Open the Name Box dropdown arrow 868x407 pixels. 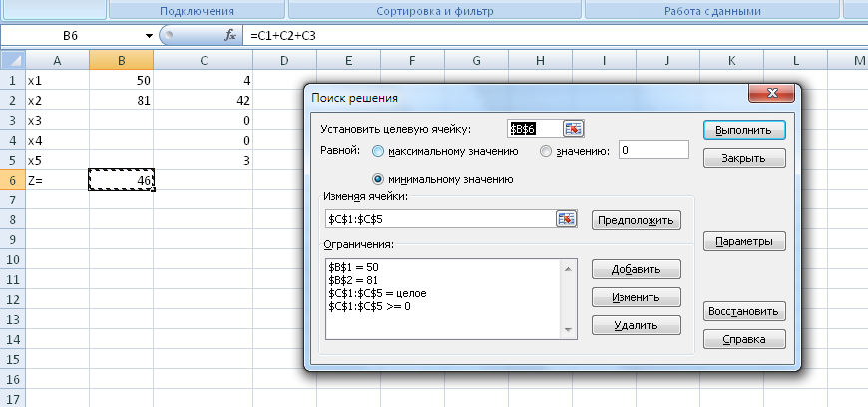[x=149, y=35]
